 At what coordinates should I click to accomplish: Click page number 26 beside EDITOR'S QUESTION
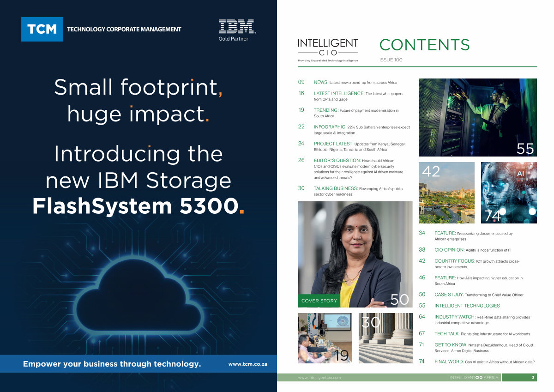301,160
